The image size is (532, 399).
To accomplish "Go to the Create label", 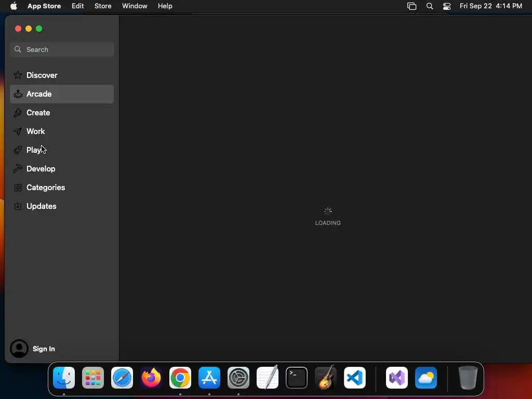I will (x=38, y=113).
